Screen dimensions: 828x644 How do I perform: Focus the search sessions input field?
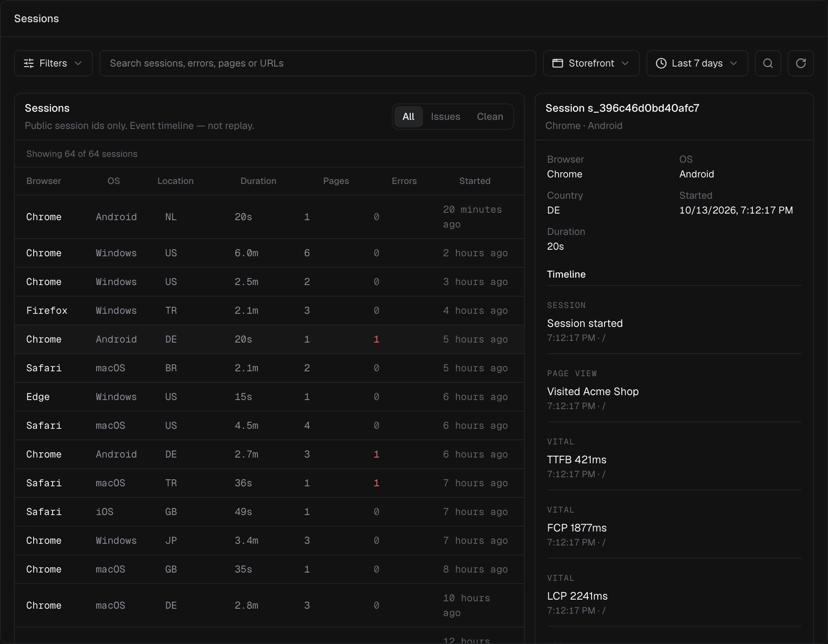click(x=317, y=63)
